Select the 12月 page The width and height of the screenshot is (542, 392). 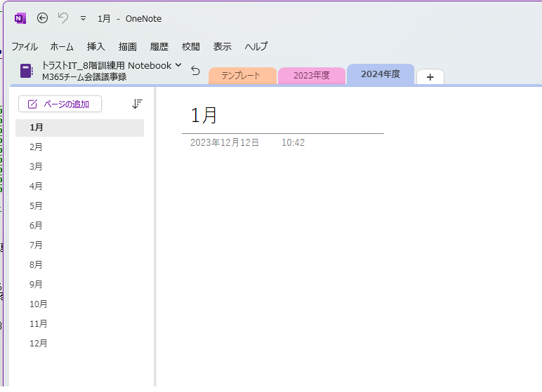[x=39, y=344]
